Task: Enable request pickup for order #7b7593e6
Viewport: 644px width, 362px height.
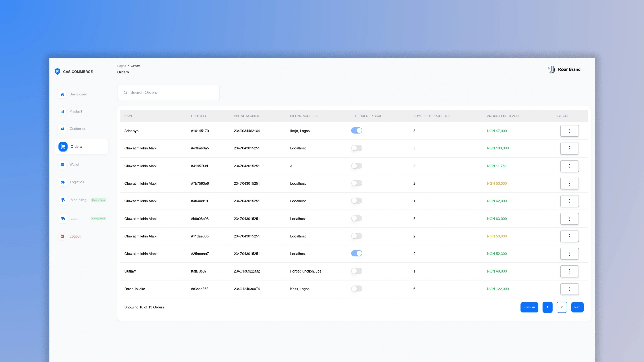Action: [357, 183]
